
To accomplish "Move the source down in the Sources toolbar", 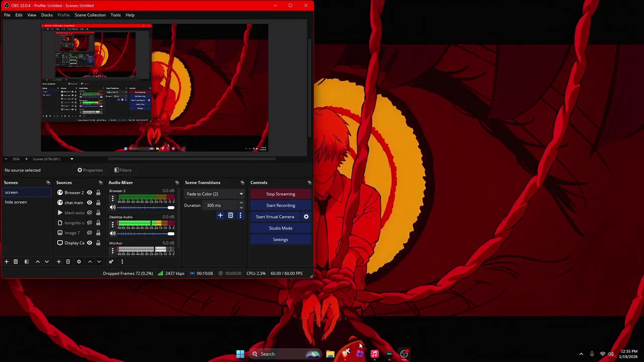I will [x=99, y=261].
